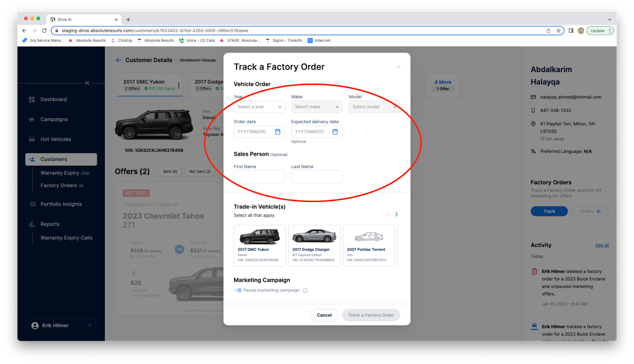634x364 pixels.
Task: Click the Order date calendar icon
Action: point(277,132)
